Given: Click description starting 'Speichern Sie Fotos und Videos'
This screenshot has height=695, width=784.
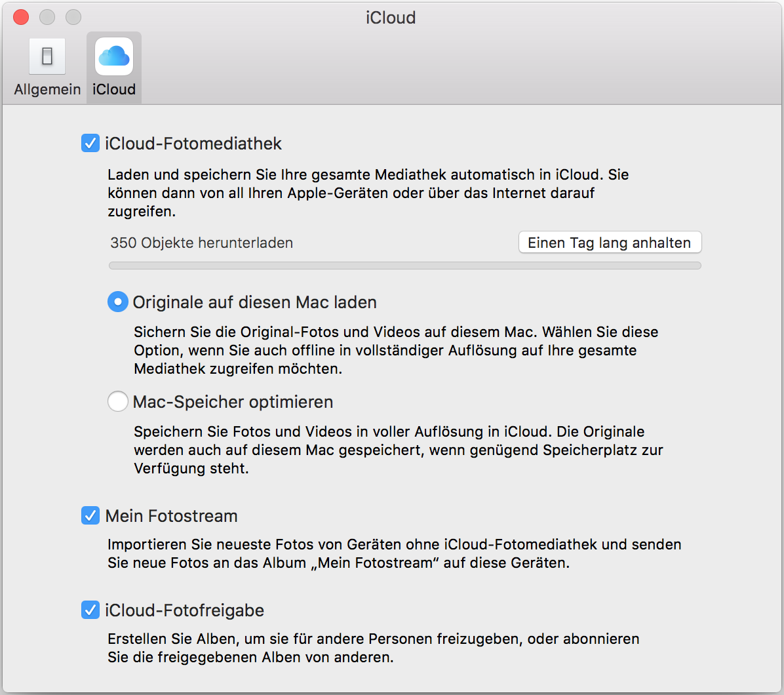Looking at the screenshot, I should point(399,450).
